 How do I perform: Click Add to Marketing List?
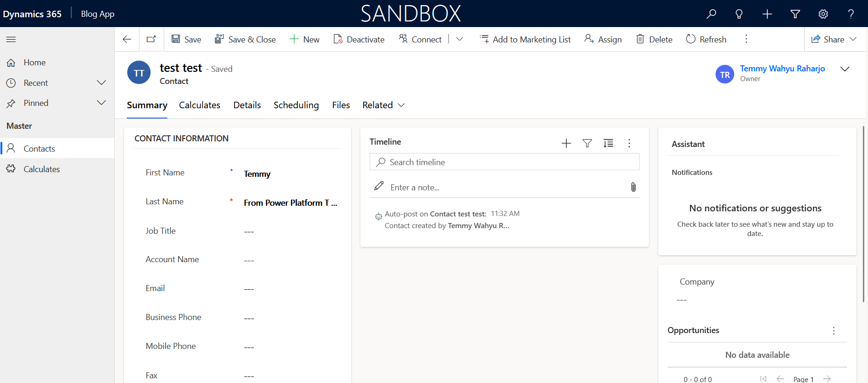pos(525,39)
